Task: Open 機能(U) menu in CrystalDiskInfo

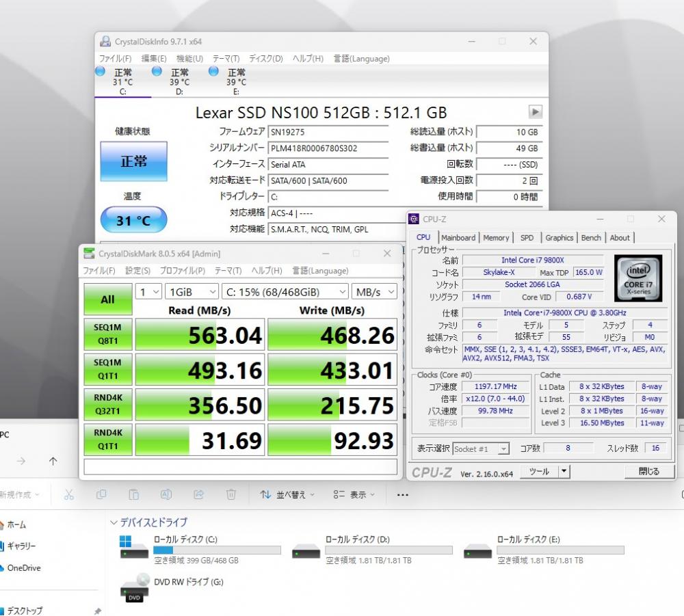Action: click(189, 58)
